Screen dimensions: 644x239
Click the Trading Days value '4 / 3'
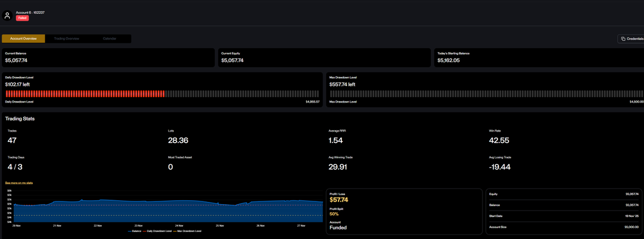click(15, 167)
